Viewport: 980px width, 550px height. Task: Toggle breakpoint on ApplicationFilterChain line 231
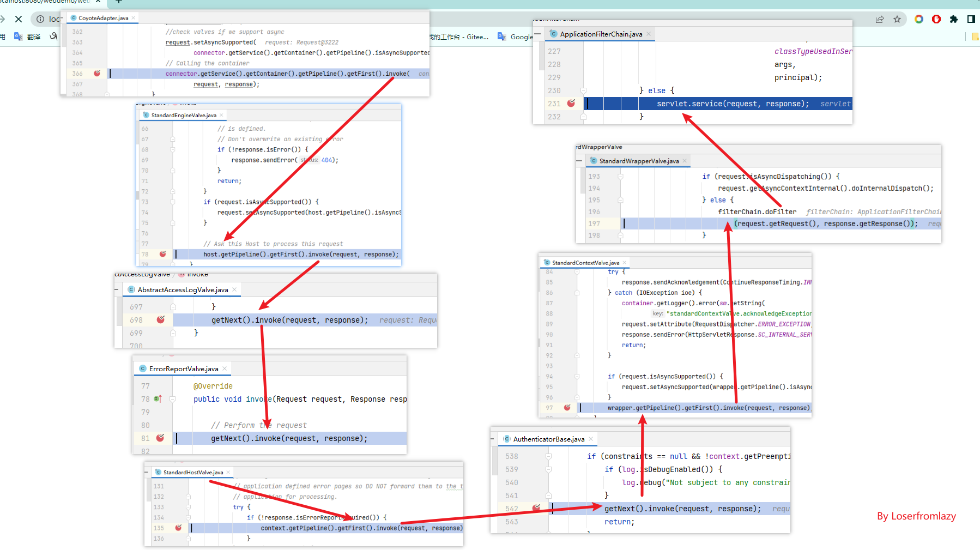pos(571,103)
